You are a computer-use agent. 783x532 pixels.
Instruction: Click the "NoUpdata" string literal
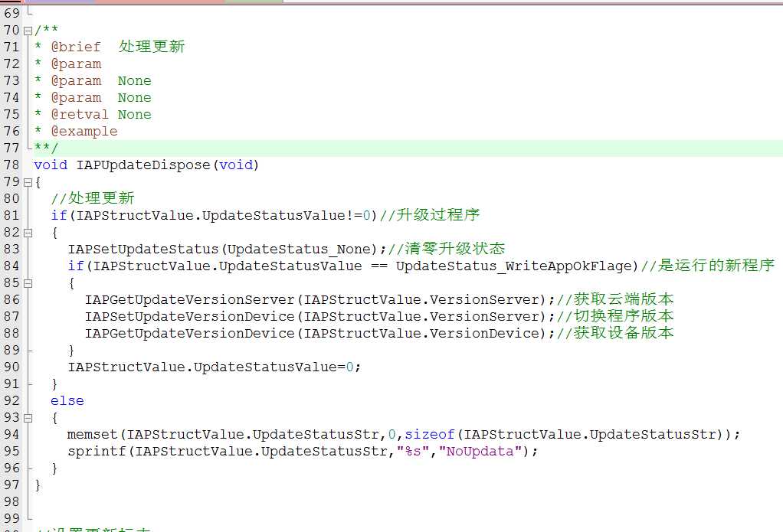(x=480, y=452)
